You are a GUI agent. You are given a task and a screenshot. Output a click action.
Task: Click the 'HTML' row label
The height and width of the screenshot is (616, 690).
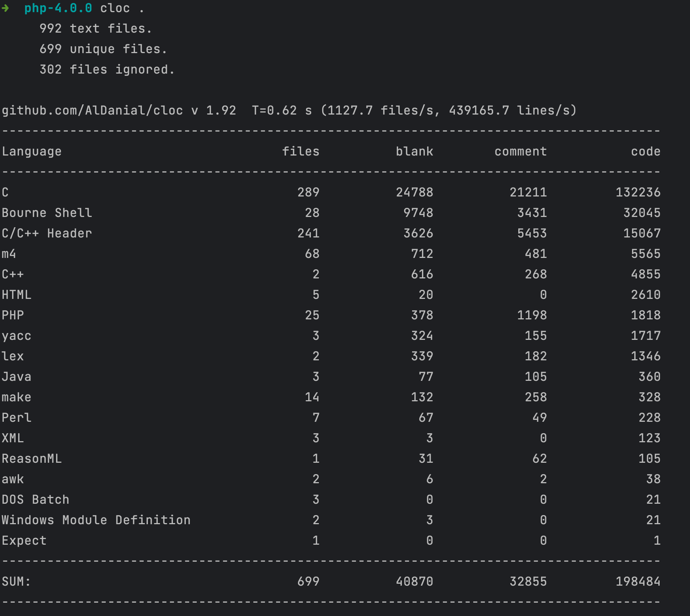(16, 295)
